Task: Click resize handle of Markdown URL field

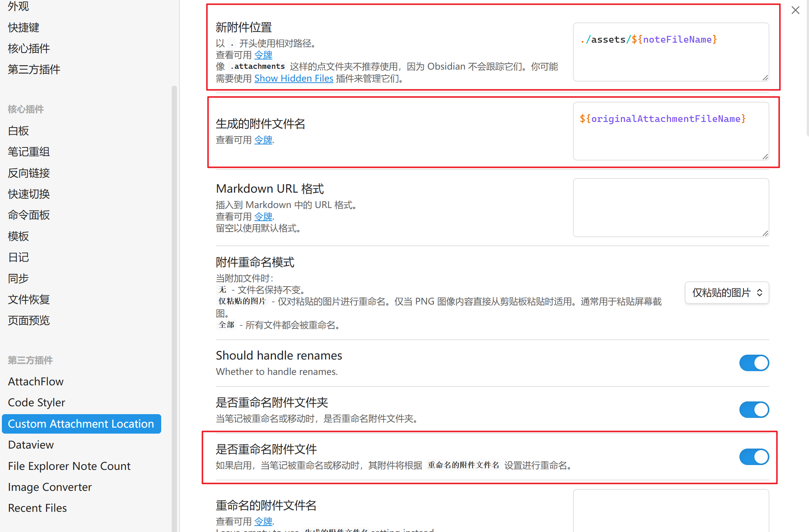Action: [765, 233]
